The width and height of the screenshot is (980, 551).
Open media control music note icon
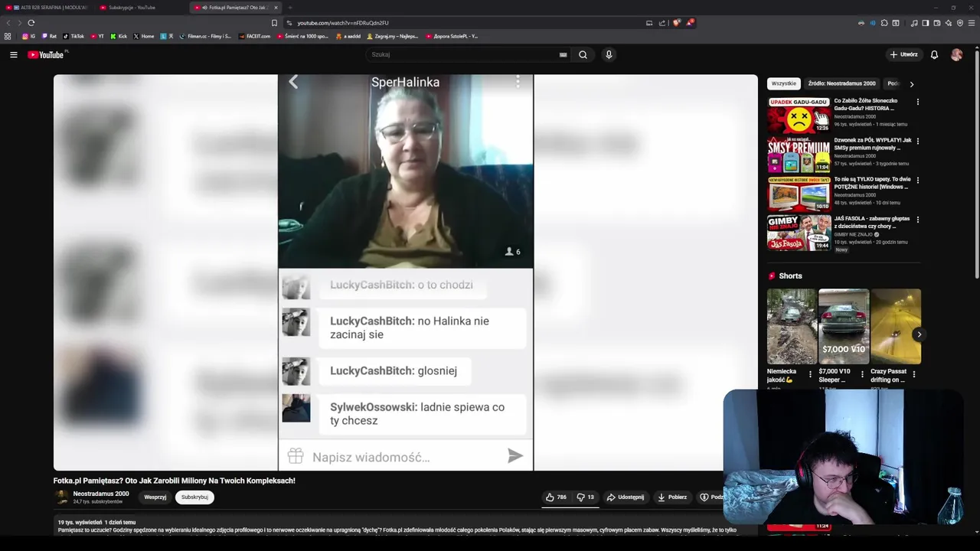coord(914,23)
